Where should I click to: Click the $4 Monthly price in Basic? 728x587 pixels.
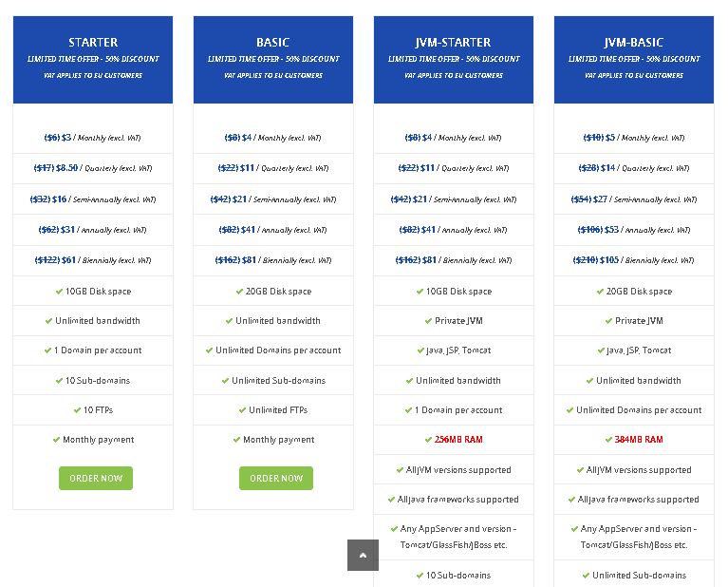pyautogui.click(x=247, y=138)
